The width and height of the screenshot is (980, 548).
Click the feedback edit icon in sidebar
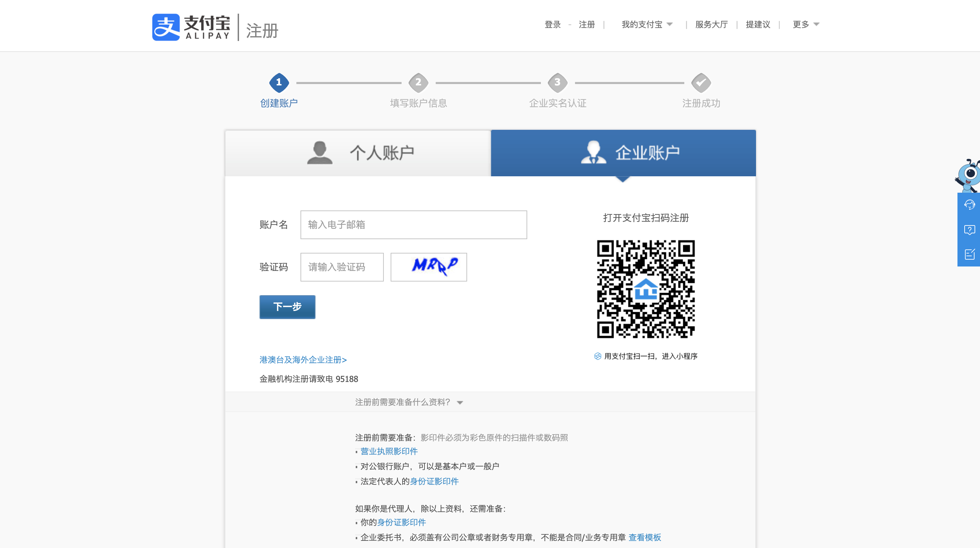pos(969,254)
